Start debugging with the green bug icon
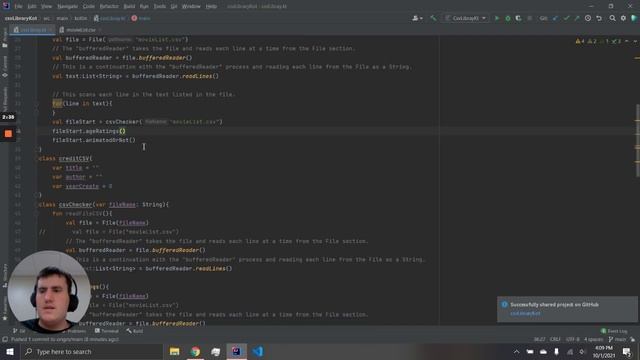 click(508, 18)
